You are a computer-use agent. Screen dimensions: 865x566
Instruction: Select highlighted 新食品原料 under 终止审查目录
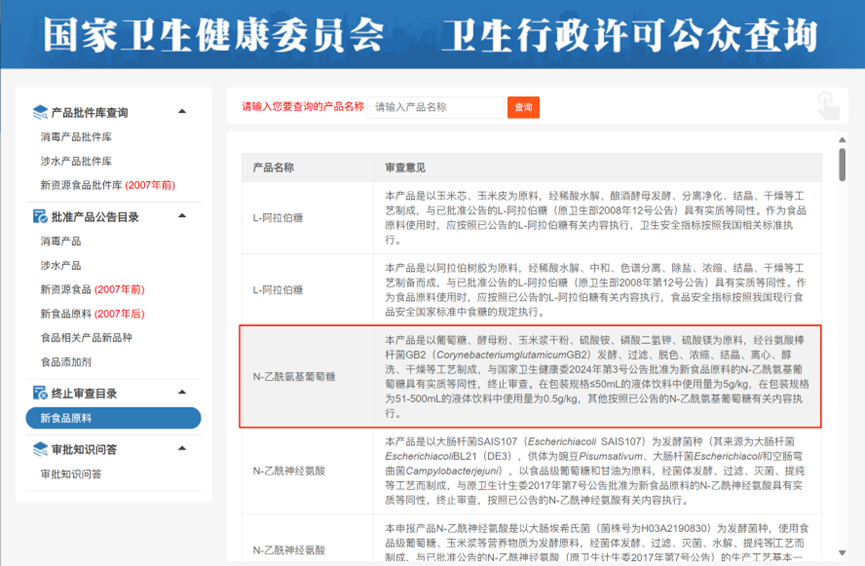(x=113, y=418)
